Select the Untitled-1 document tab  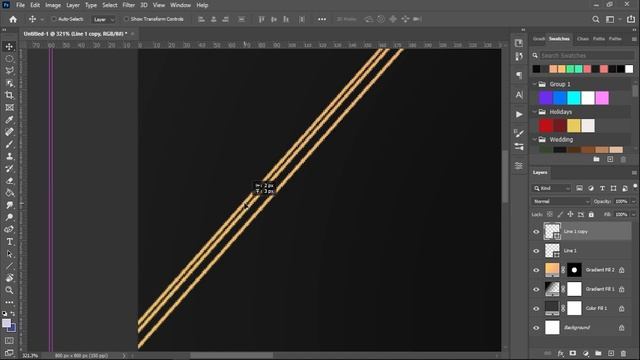pos(75,34)
